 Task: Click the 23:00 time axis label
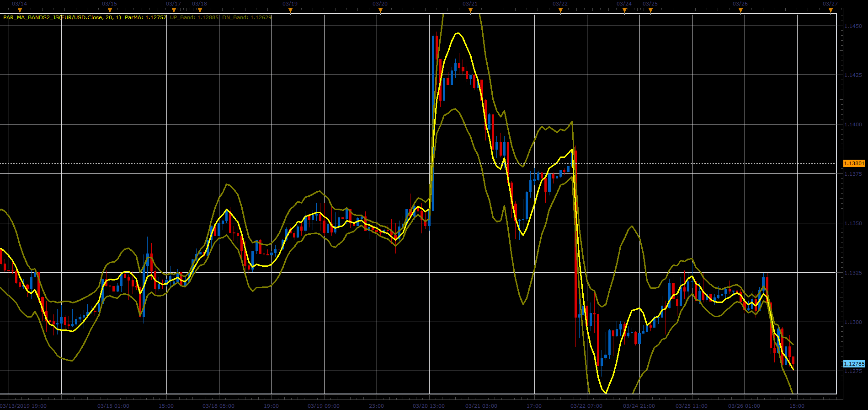376,406
